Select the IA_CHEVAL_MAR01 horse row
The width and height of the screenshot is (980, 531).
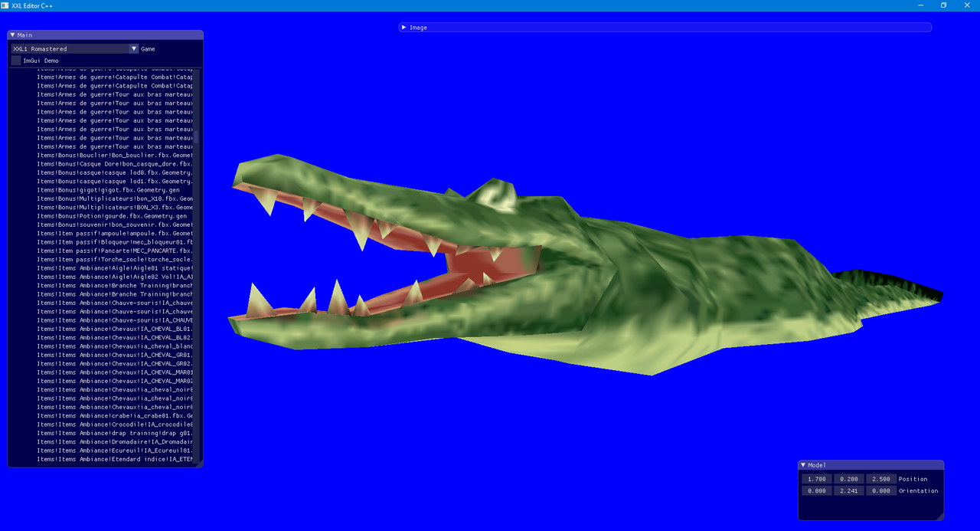[115, 372]
